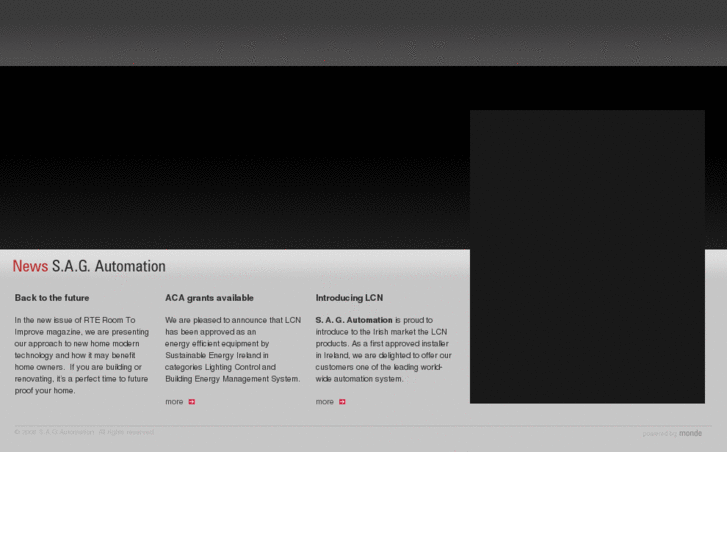The image size is (727, 545).
Task: Select the 'Back to the future' headline
Action: click(x=52, y=298)
